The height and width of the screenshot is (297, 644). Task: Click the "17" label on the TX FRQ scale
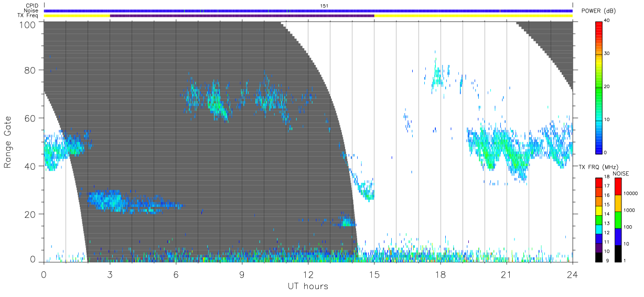tap(607, 186)
